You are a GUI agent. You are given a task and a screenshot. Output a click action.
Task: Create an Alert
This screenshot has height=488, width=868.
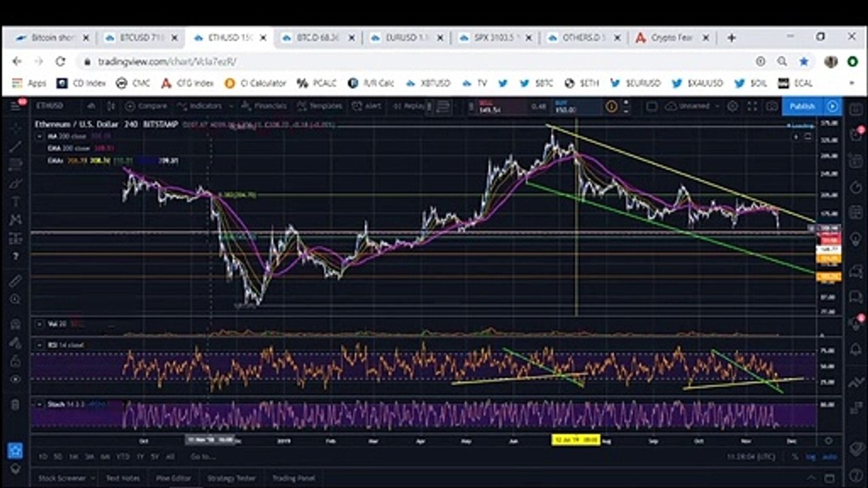367,106
